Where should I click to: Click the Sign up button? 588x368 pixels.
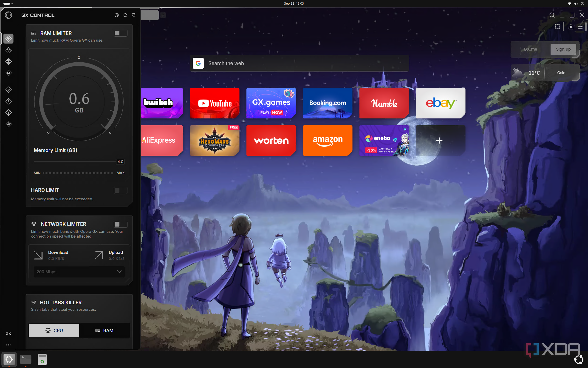(563, 49)
